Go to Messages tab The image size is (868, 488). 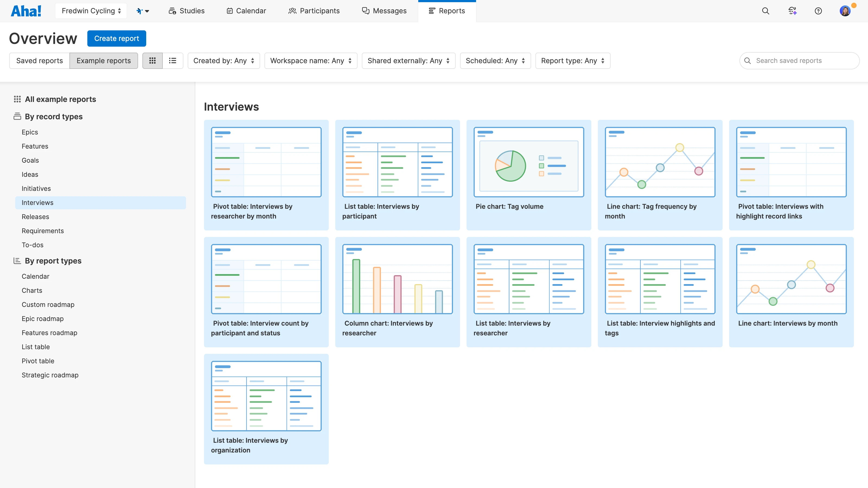[x=384, y=11]
